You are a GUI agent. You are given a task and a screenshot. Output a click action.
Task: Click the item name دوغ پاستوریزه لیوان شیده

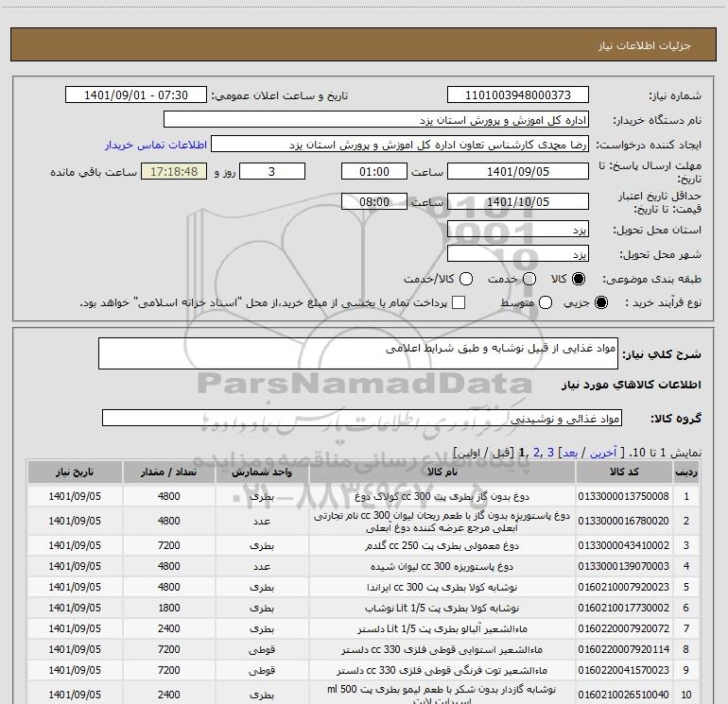point(442,566)
